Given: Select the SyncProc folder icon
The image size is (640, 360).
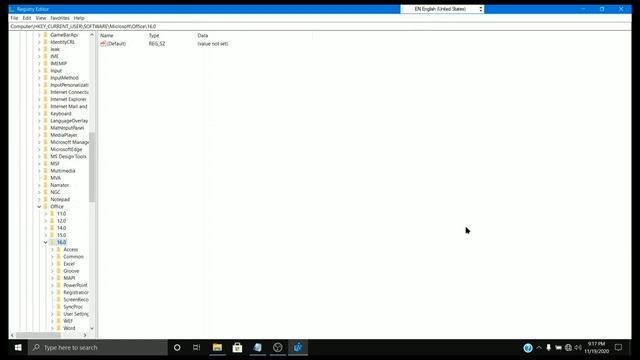Looking at the screenshot, I should pyautogui.click(x=59, y=307).
